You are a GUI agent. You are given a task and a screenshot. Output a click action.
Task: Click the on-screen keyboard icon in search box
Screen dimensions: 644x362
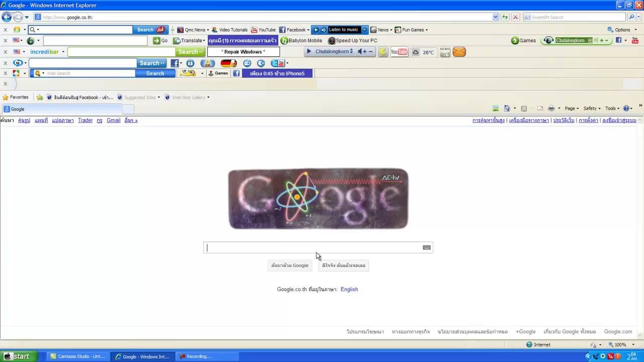click(x=427, y=247)
